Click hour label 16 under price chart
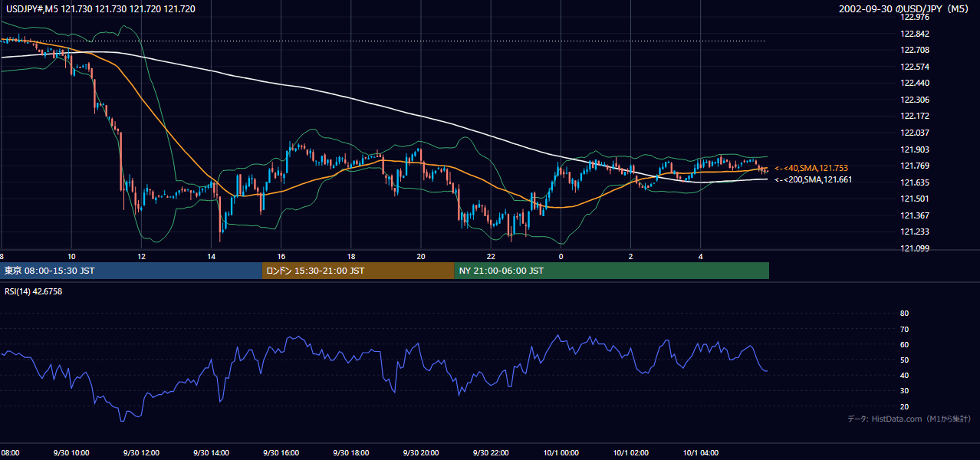The height and width of the screenshot is (460, 980). click(x=281, y=256)
